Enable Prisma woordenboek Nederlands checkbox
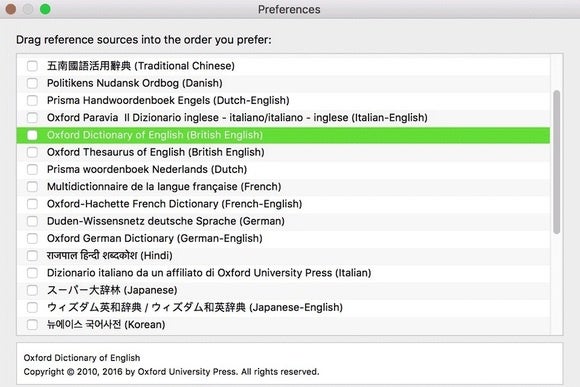 (32, 169)
